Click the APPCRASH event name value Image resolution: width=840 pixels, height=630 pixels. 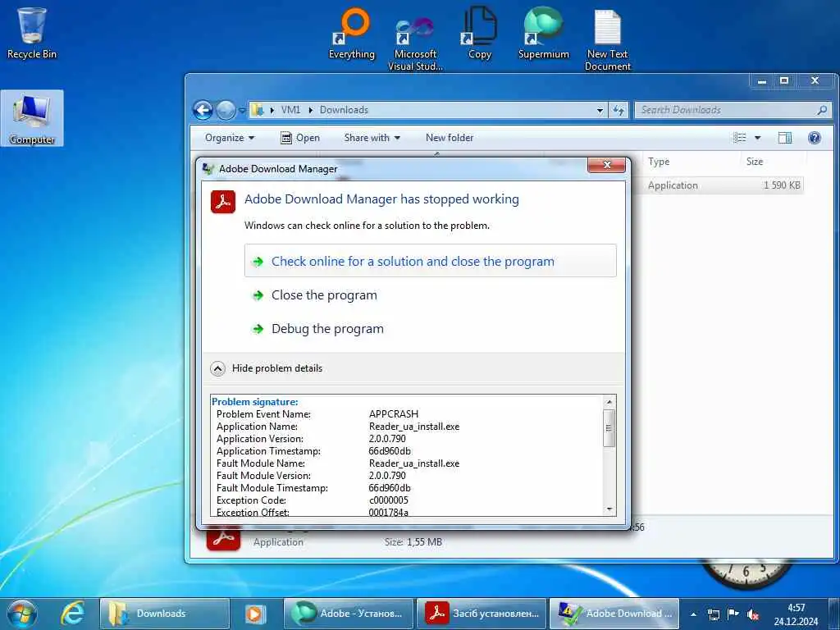pos(394,414)
